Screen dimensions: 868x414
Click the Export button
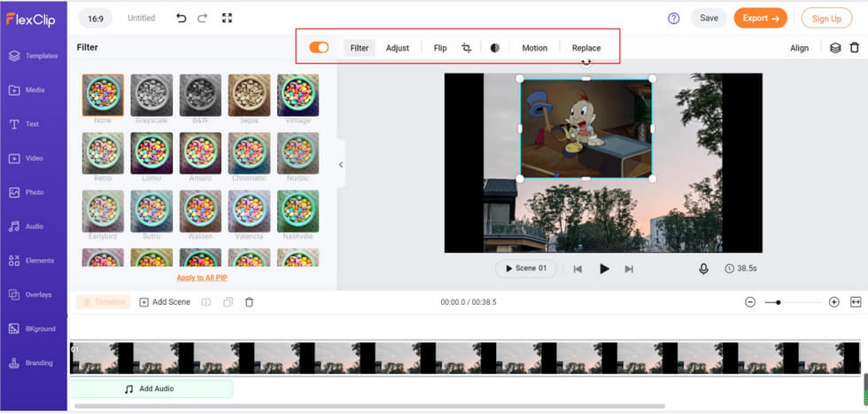click(761, 19)
